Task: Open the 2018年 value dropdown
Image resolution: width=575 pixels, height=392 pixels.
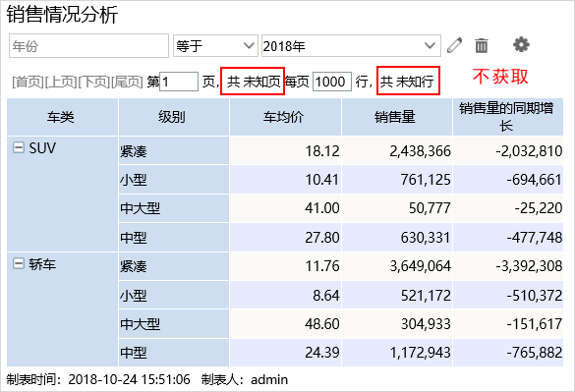Action: pos(351,46)
